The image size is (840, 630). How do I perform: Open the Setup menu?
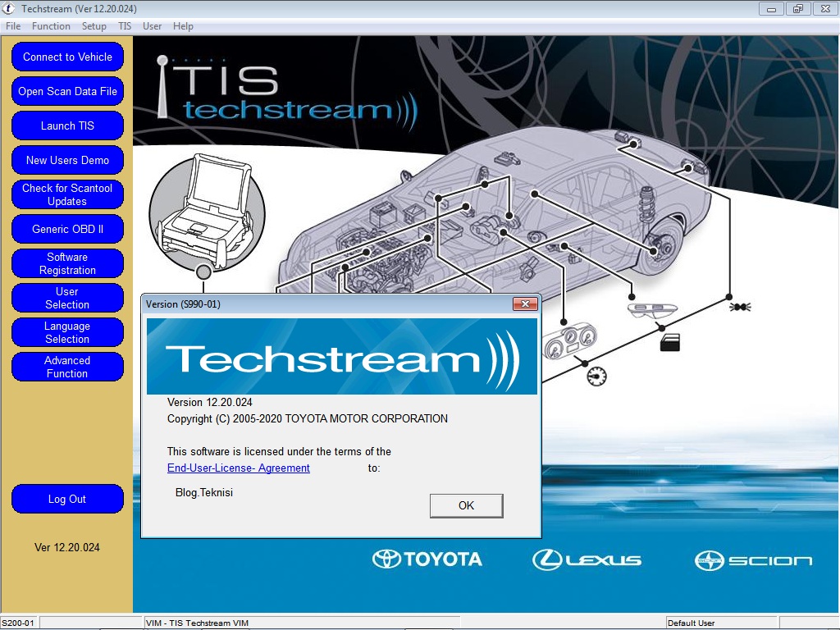click(94, 26)
